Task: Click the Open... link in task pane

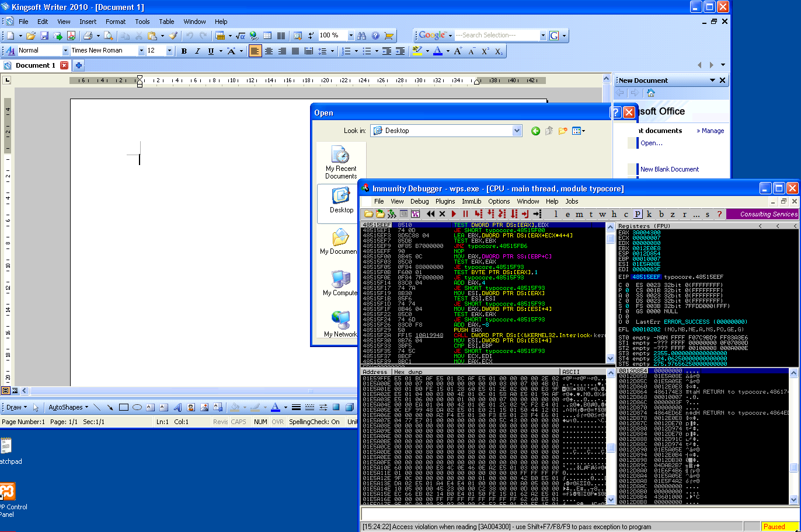Action: pyautogui.click(x=651, y=143)
